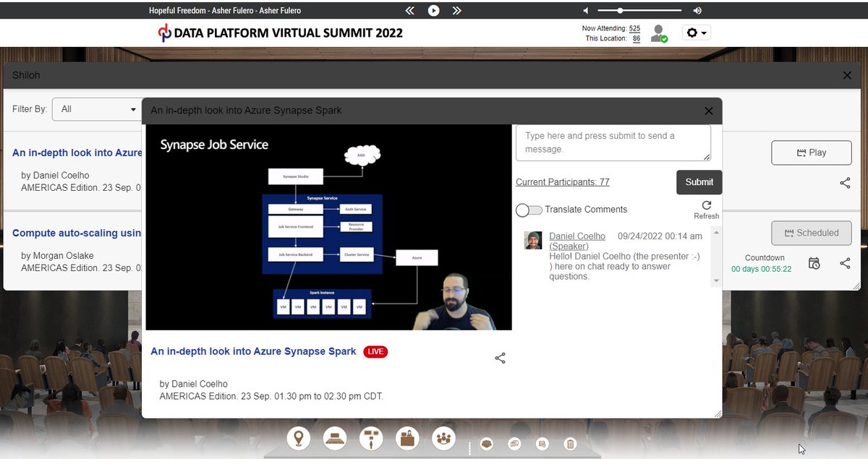Click the countdown timer 00 days 00:55:22
The image size is (868, 459).
[761, 269]
